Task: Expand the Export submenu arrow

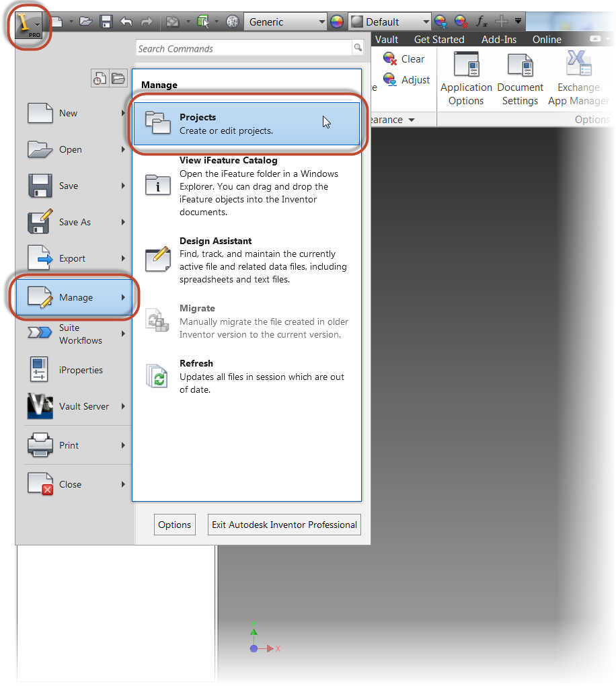Action: click(123, 258)
